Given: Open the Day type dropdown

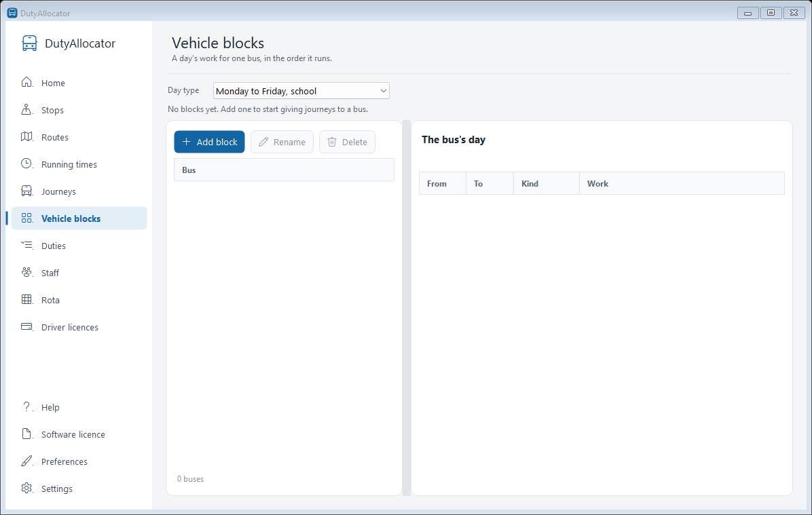Looking at the screenshot, I should (301, 91).
